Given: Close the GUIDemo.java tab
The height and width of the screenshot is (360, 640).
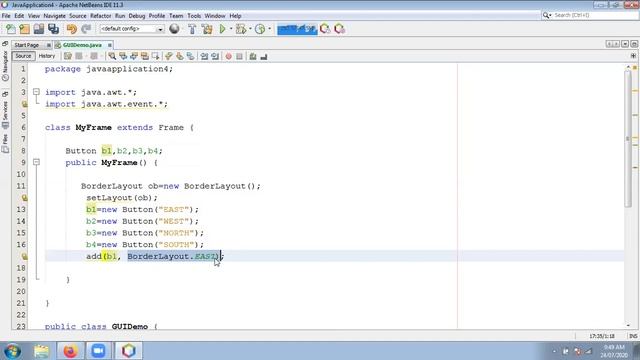Looking at the screenshot, I should pos(109,45).
